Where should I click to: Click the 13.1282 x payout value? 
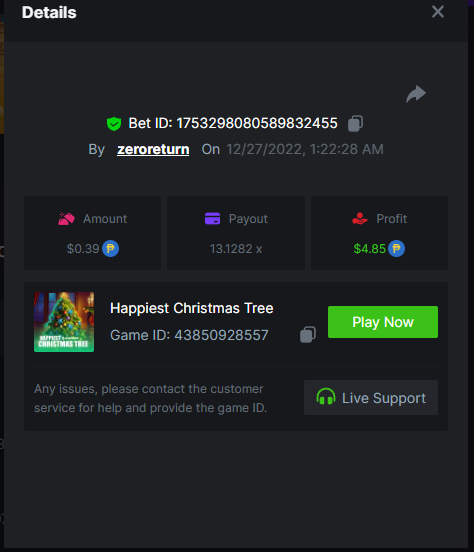(x=236, y=249)
